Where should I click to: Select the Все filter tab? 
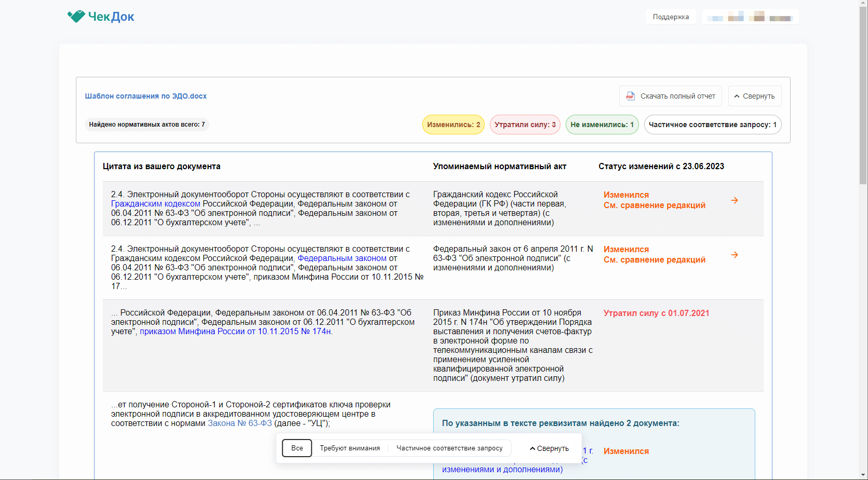297,448
